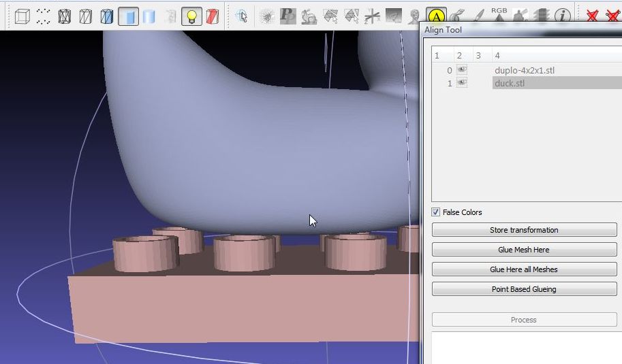Hide the duplo-4x2x1.stl mesh eye icon
The width and height of the screenshot is (622, 364).
click(462, 69)
